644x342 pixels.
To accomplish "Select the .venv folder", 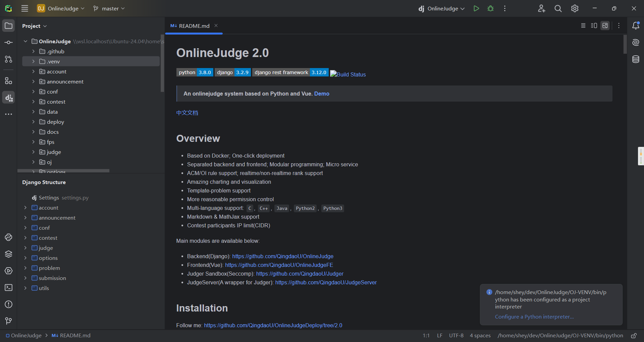I will [91, 61].
